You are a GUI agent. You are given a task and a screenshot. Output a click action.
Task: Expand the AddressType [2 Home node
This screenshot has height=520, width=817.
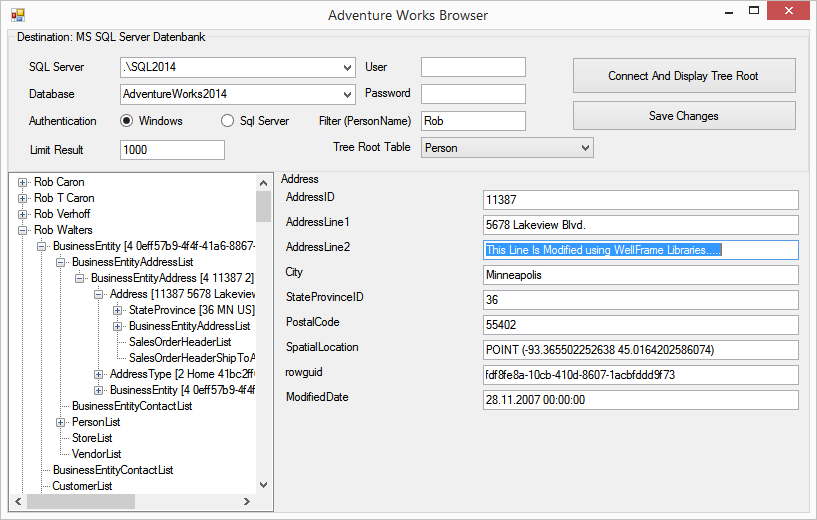click(x=98, y=374)
